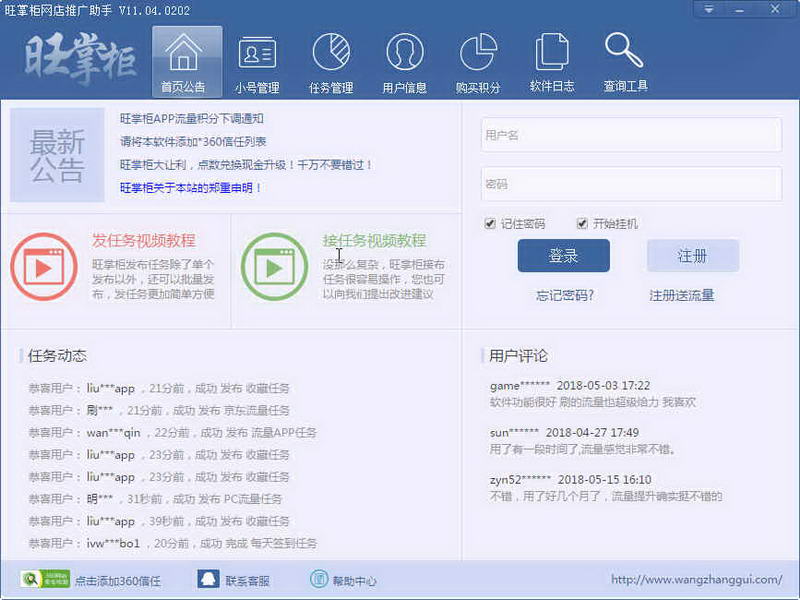Toggle the 开始挂机 checkbox
The height and width of the screenshot is (600, 800).
tap(582, 224)
